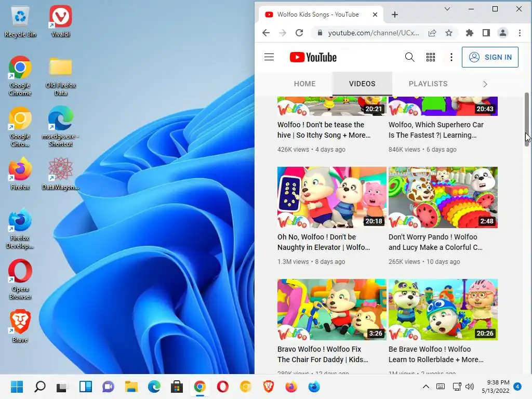Play the Learn to Rollerblade thumbnail

(443, 310)
